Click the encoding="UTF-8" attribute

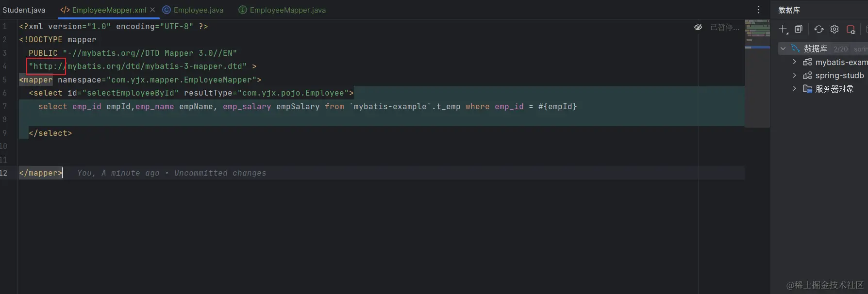coord(155,26)
